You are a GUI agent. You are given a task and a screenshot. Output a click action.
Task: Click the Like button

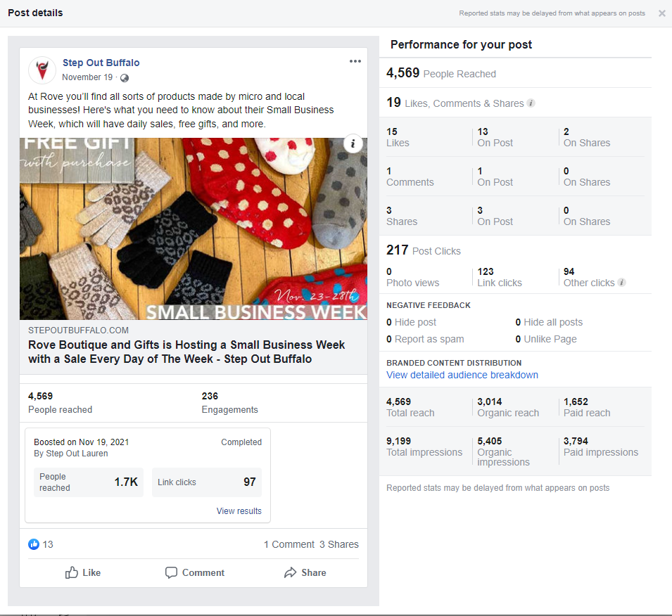pos(83,572)
